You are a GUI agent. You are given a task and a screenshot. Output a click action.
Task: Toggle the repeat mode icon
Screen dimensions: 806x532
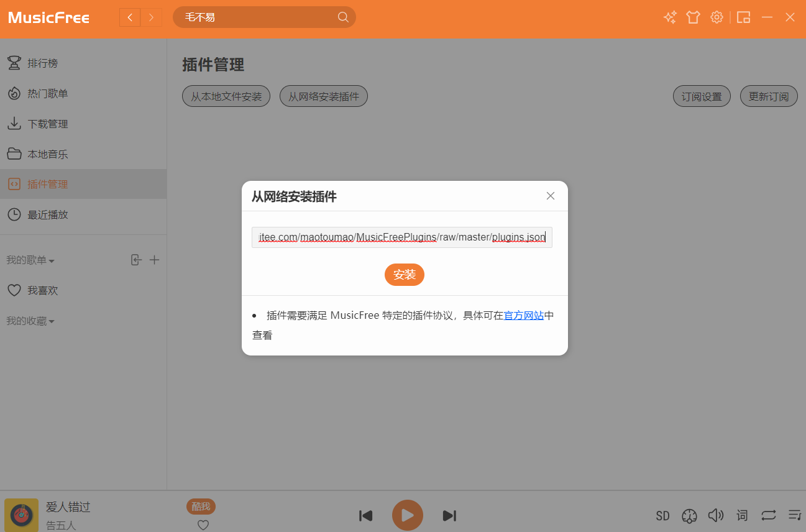pyautogui.click(x=769, y=515)
